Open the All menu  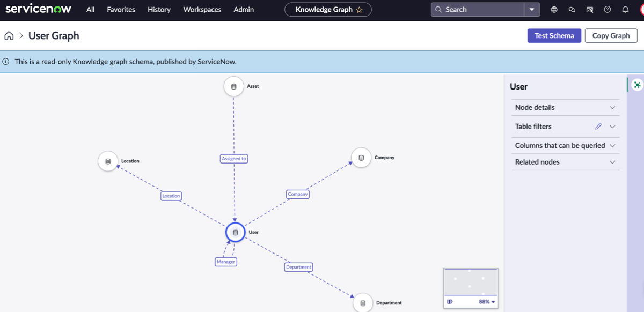(x=91, y=10)
